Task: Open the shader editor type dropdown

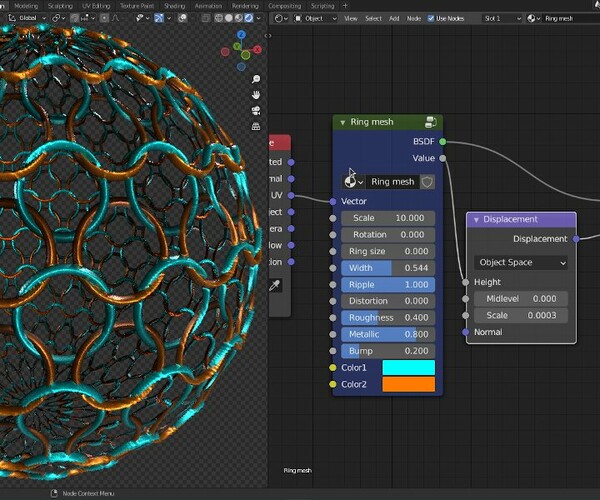Action: pyautogui.click(x=281, y=18)
